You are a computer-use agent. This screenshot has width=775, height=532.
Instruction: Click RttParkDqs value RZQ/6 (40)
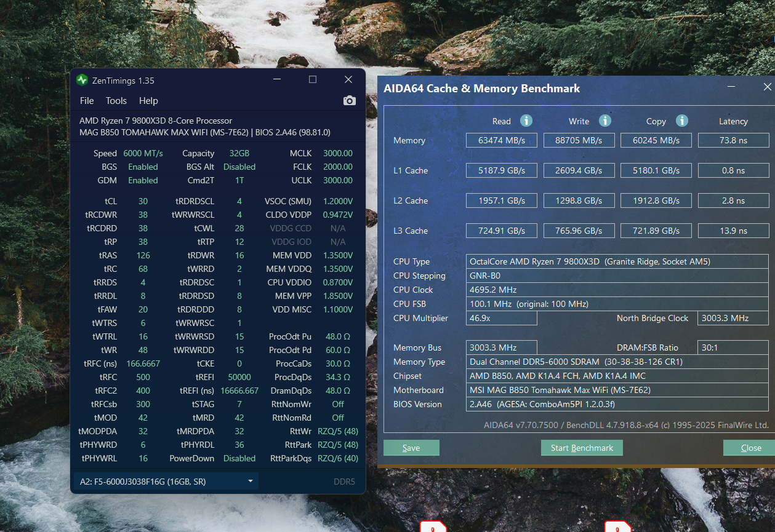point(338,458)
